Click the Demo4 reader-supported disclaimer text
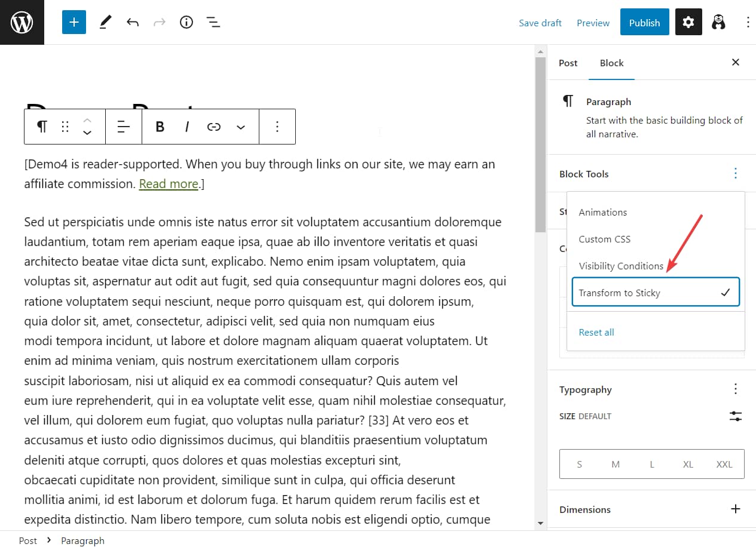Viewport: 756px width, 547px height. point(259,174)
